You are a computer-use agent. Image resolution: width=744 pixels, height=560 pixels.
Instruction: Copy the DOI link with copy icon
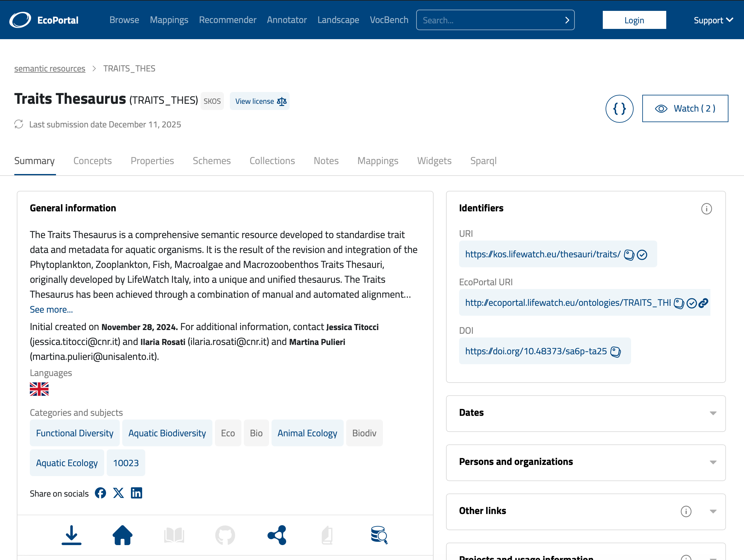615,351
